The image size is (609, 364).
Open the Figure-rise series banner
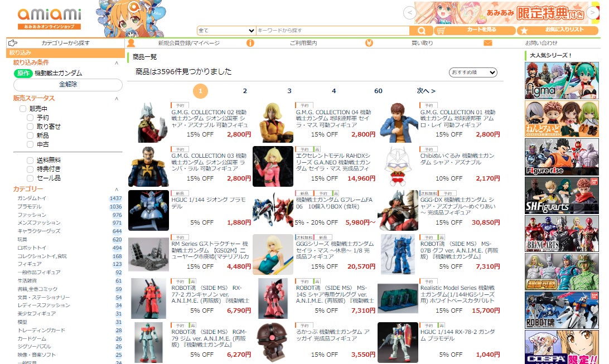(x=562, y=157)
